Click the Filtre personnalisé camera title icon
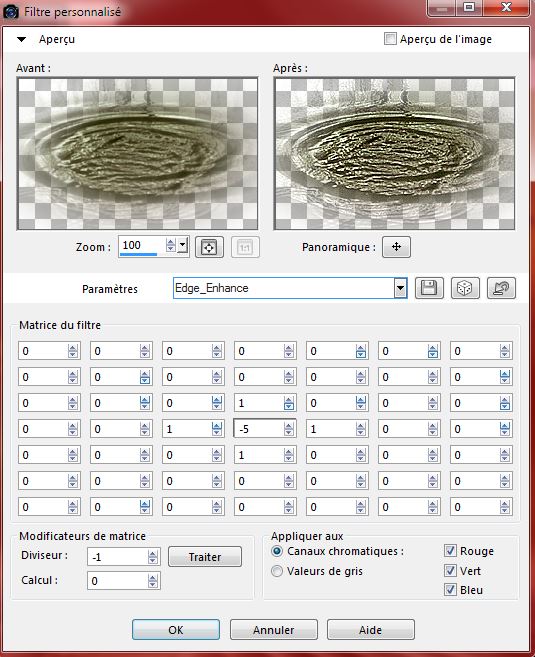This screenshot has width=535, height=657. (10, 11)
